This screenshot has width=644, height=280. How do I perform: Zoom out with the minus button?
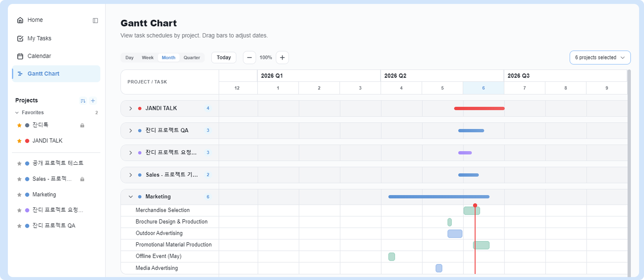[249, 58]
